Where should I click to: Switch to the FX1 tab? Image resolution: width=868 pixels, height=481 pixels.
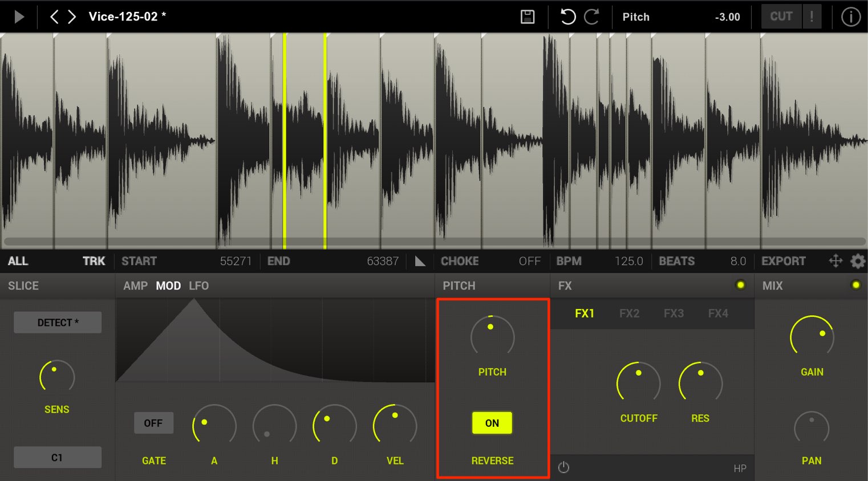click(x=585, y=313)
